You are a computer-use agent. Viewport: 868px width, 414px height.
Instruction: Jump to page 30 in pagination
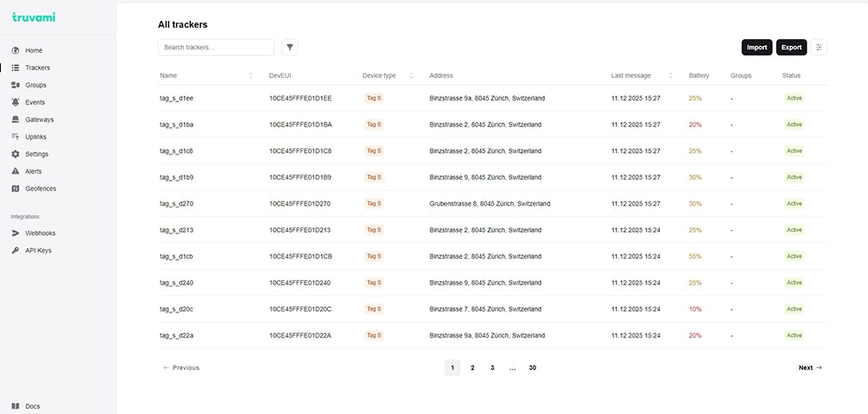(x=532, y=368)
